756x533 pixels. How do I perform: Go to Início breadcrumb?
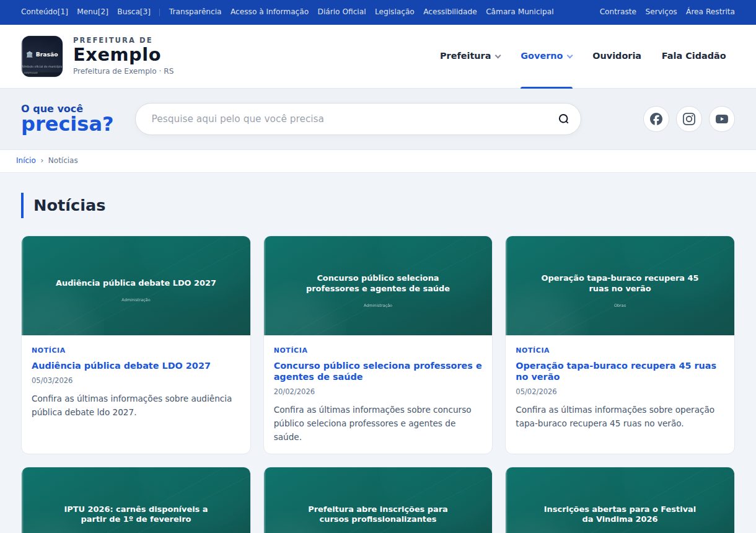click(26, 161)
